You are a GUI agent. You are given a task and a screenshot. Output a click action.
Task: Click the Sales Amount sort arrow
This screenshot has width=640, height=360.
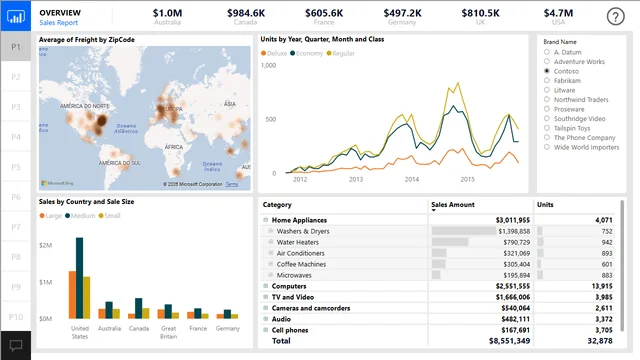click(433, 210)
